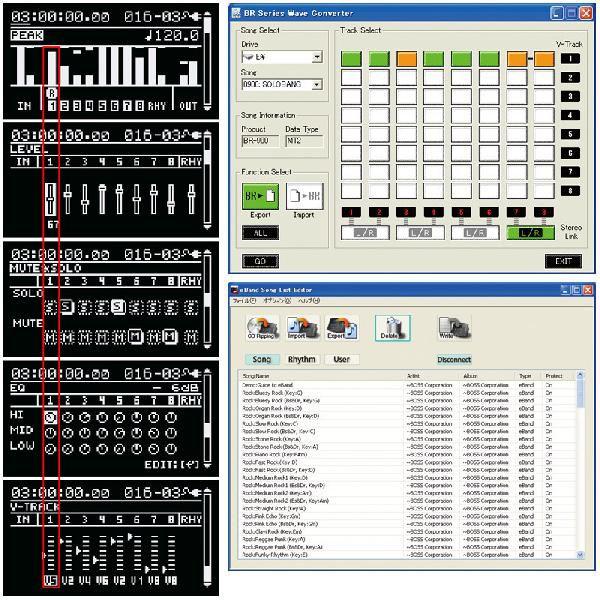The image size is (600, 600).
Task: Select the 'Demo: Guide to eBand' song row
Action: [x=408, y=385]
